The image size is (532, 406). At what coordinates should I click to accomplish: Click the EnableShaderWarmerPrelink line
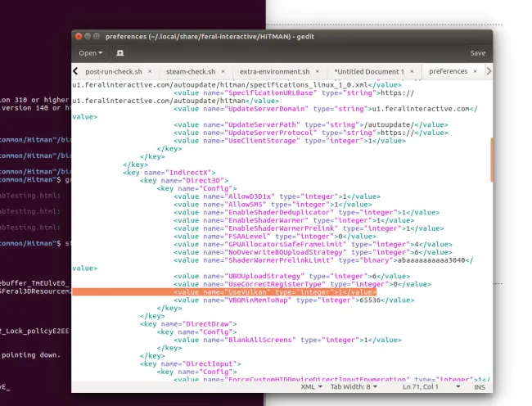309,228
